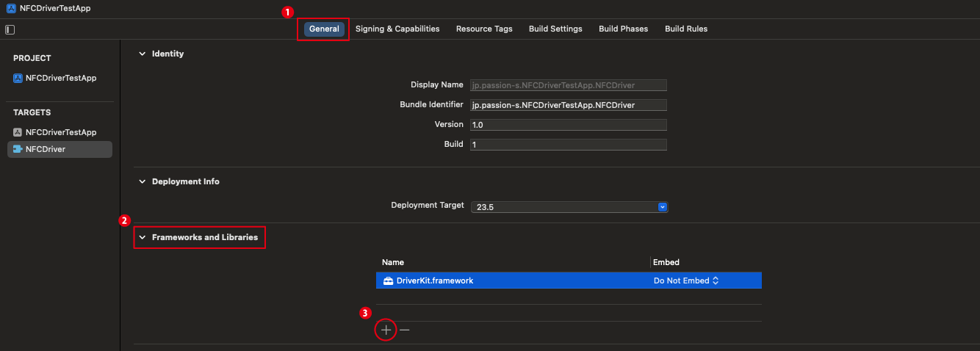Click the plus button to add framework

(x=386, y=330)
